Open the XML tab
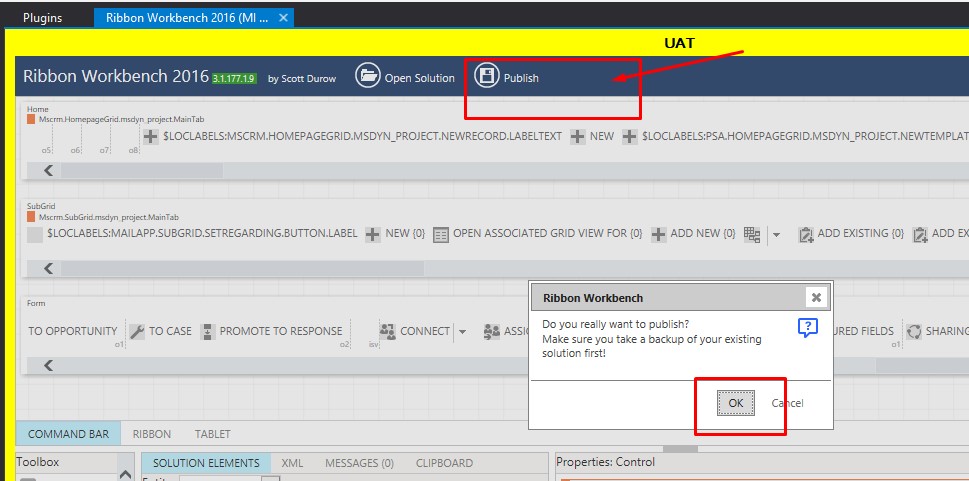This screenshot has height=481, width=969. [292, 463]
